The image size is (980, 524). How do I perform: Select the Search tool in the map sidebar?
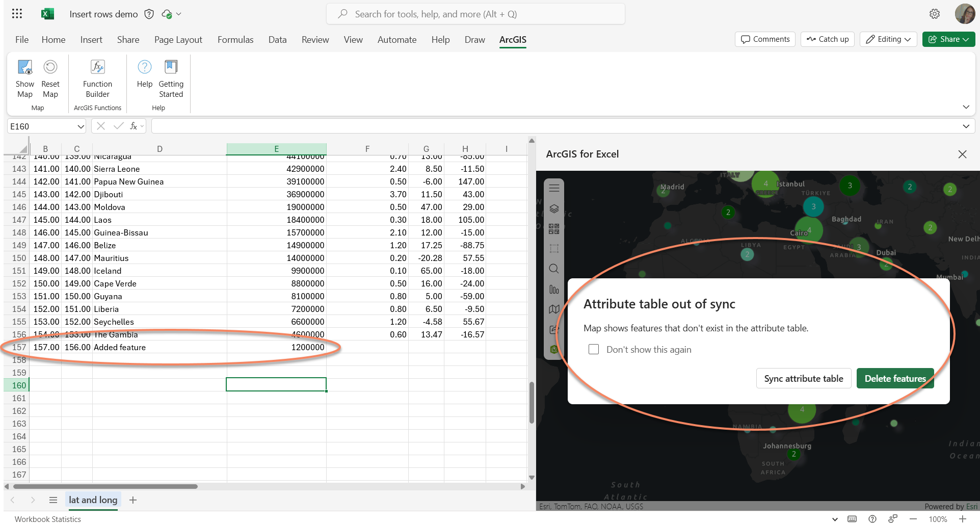coord(554,269)
